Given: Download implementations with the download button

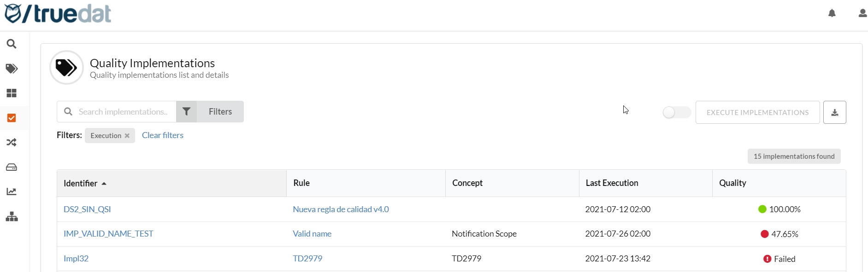Looking at the screenshot, I should coord(835,112).
